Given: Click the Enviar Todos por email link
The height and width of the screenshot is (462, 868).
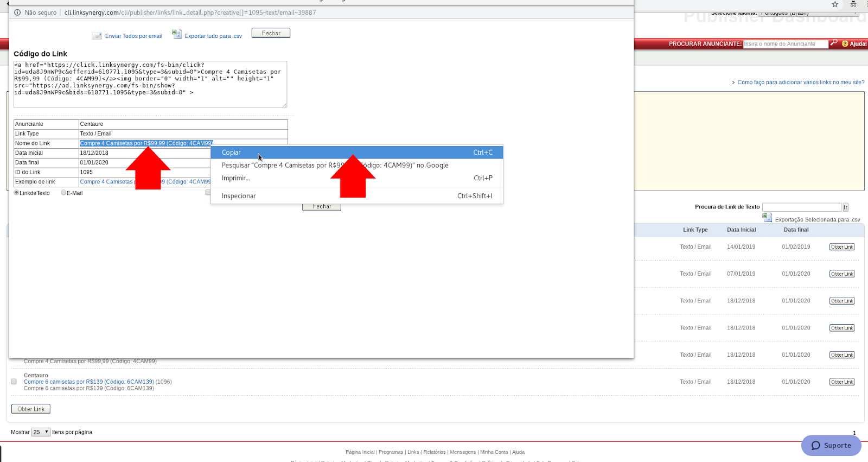Looking at the screenshot, I should pos(133,36).
